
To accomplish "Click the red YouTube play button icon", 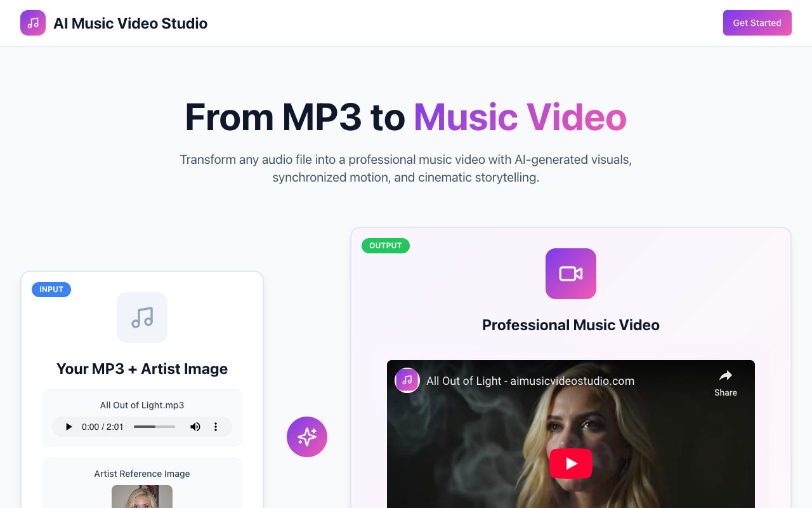I will pos(570,464).
